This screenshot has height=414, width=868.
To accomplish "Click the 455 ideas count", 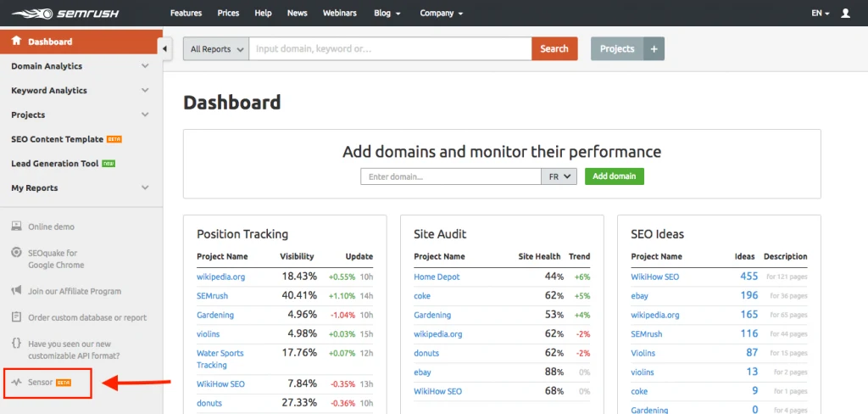I will [x=749, y=276].
